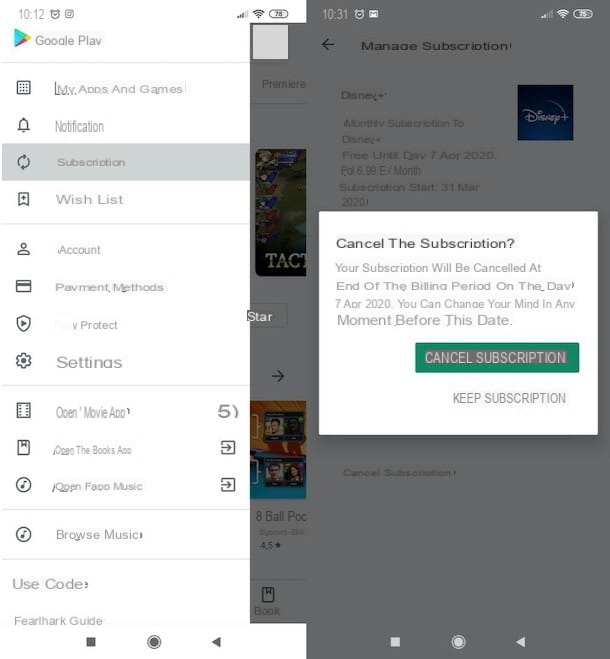Tap the Subscription refresh icon
The height and width of the screenshot is (659, 610).
coord(24,162)
